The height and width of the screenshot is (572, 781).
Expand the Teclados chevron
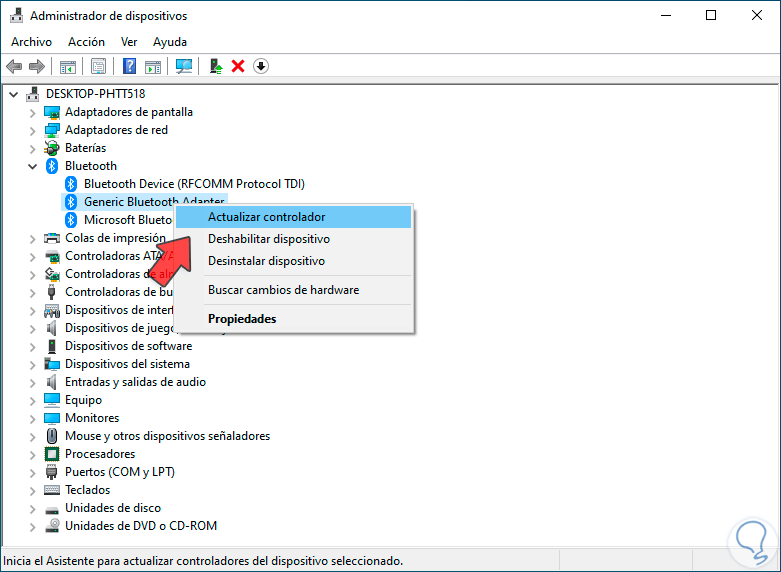[x=32, y=490]
